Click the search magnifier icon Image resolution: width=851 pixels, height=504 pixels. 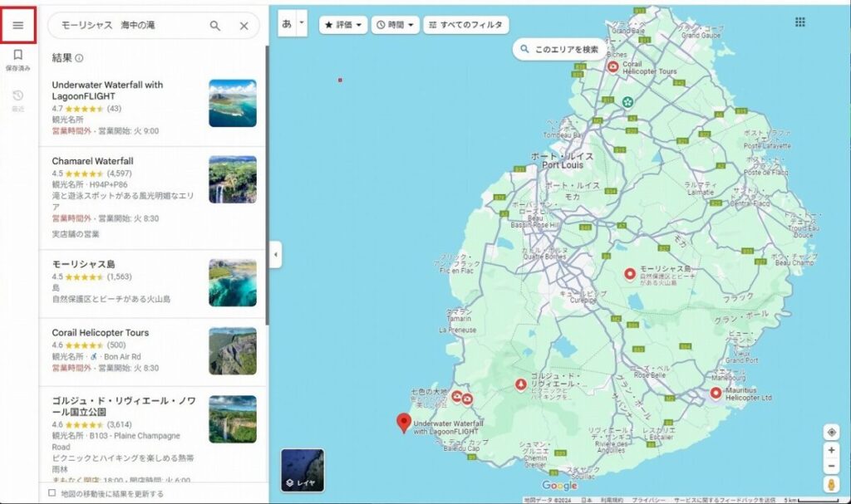pyautogui.click(x=215, y=26)
